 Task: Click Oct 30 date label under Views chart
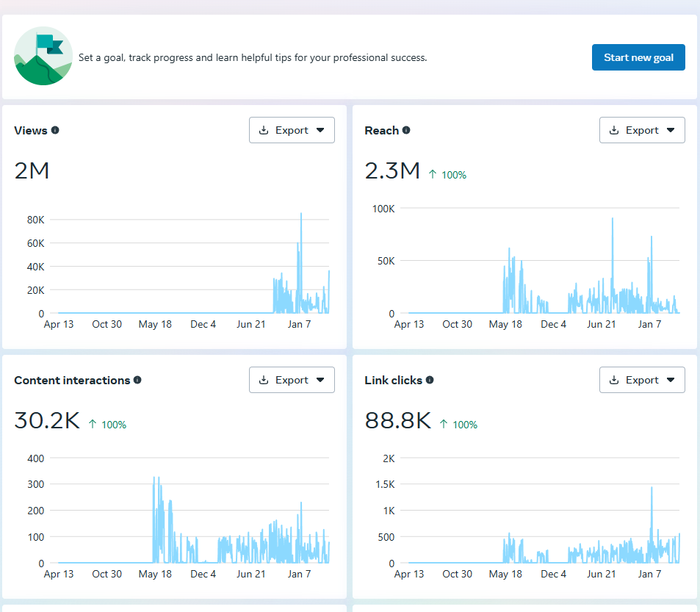point(107,324)
